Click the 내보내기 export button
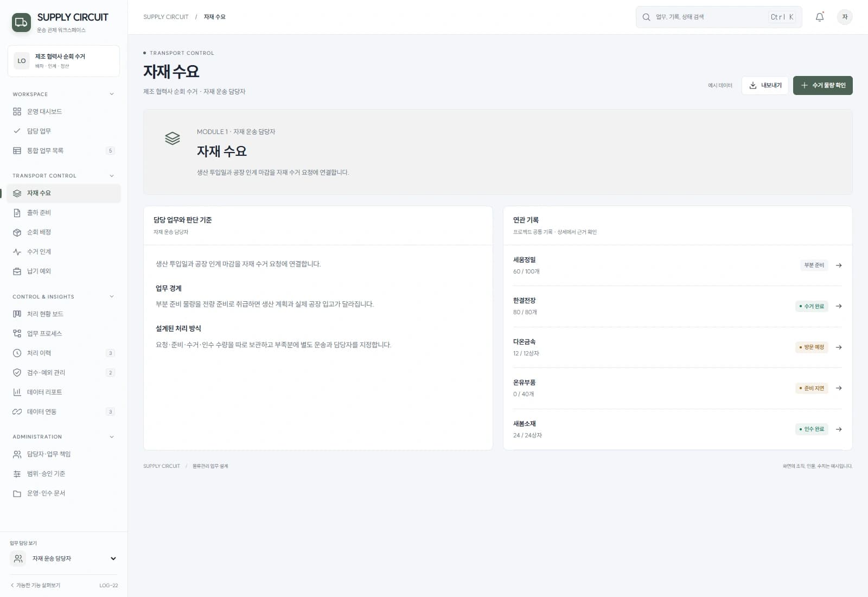This screenshot has width=868, height=597. pyautogui.click(x=765, y=85)
